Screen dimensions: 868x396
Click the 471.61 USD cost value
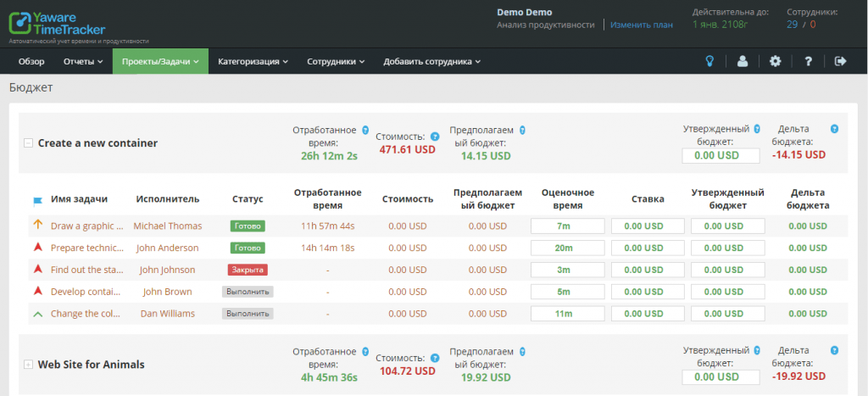[408, 149]
